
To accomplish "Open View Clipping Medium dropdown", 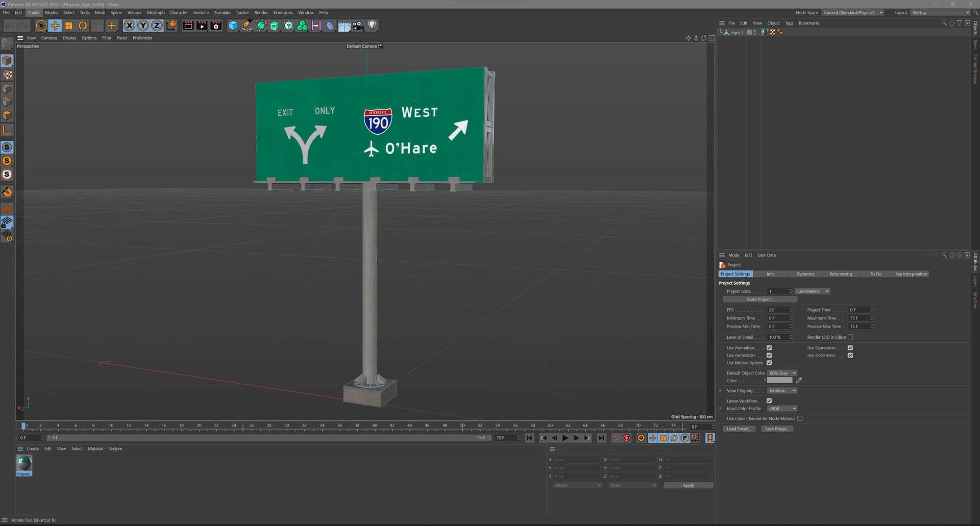I will tap(782, 391).
